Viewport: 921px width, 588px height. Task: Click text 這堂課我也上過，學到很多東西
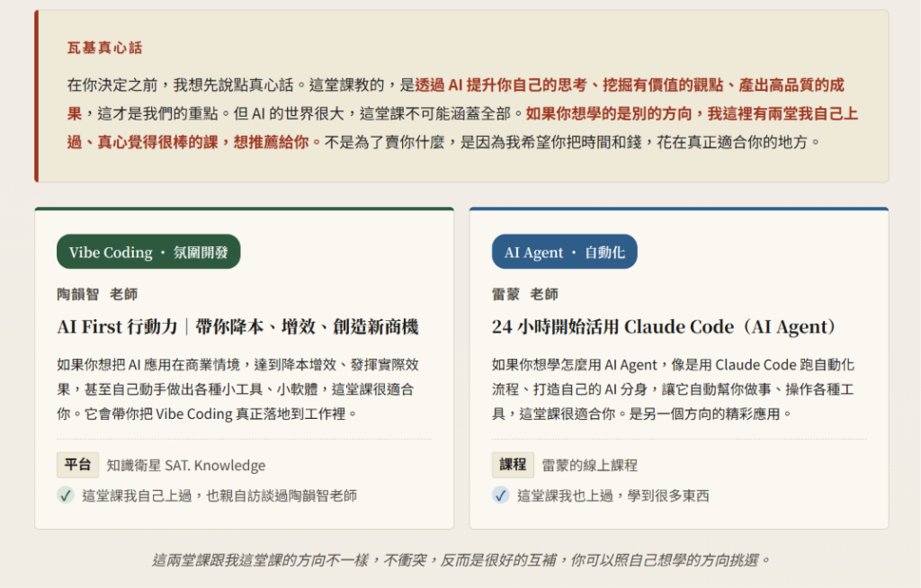(x=613, y=495)
